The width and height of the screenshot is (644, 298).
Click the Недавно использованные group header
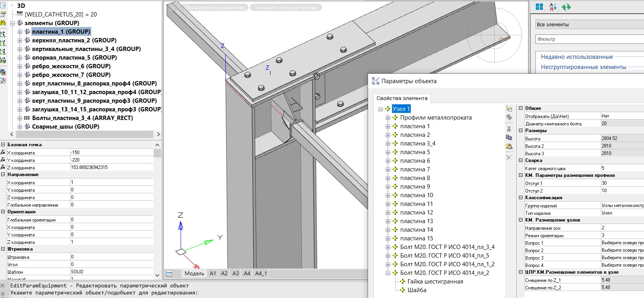pyautogui.click(x=577, y=57)
